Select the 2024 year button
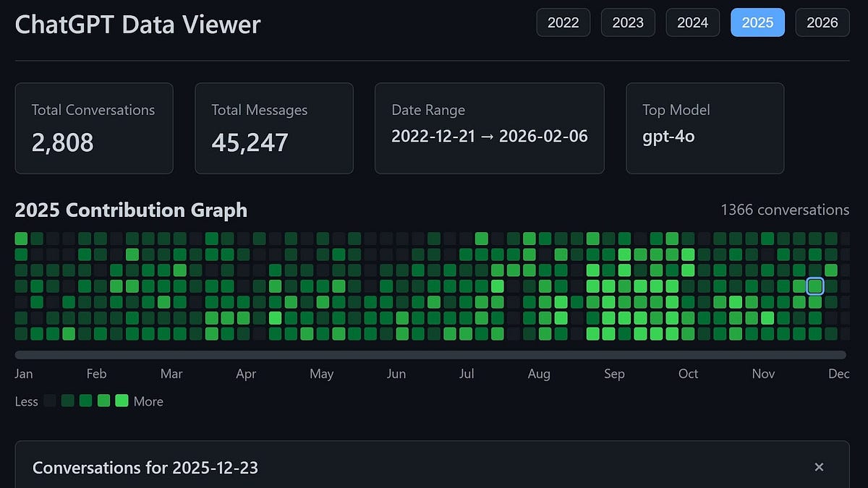The image size is (868, 488). 692,22
